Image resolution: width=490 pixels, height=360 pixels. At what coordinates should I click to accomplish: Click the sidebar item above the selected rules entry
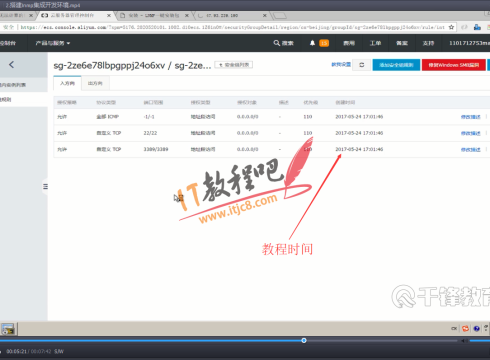[x=24, y=85]
